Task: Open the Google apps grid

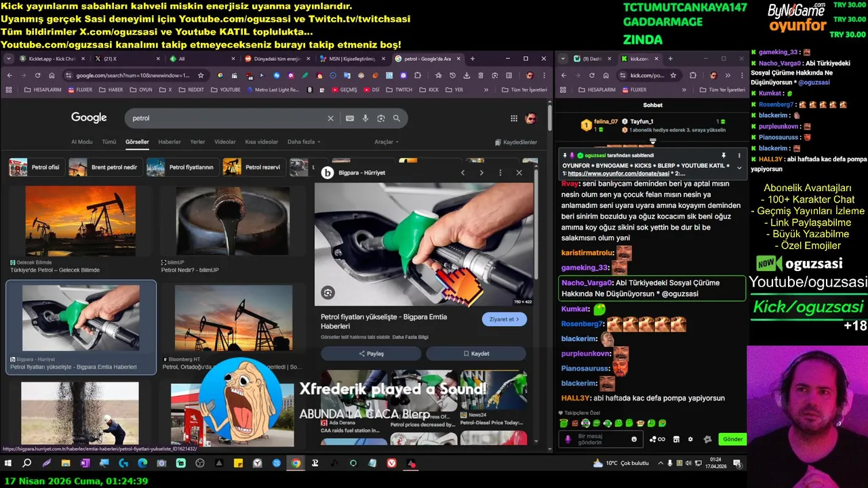Action: pyautogui.click(x=514, y=118)
